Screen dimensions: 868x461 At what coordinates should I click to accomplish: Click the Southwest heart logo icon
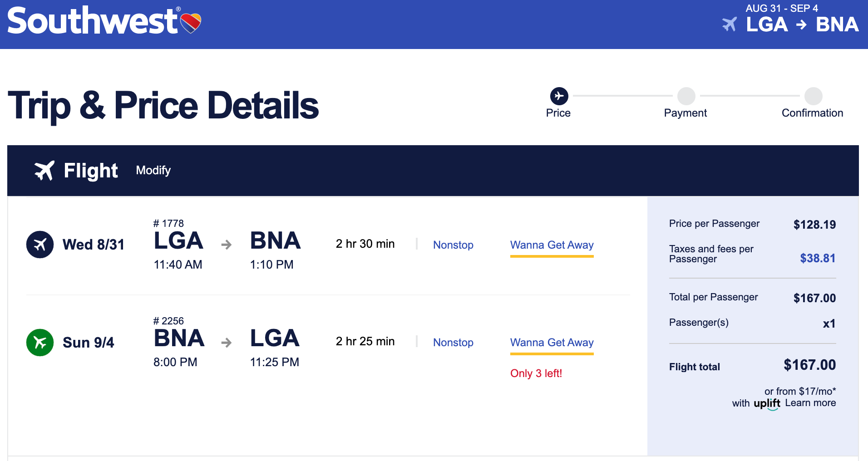click(191, 23)
